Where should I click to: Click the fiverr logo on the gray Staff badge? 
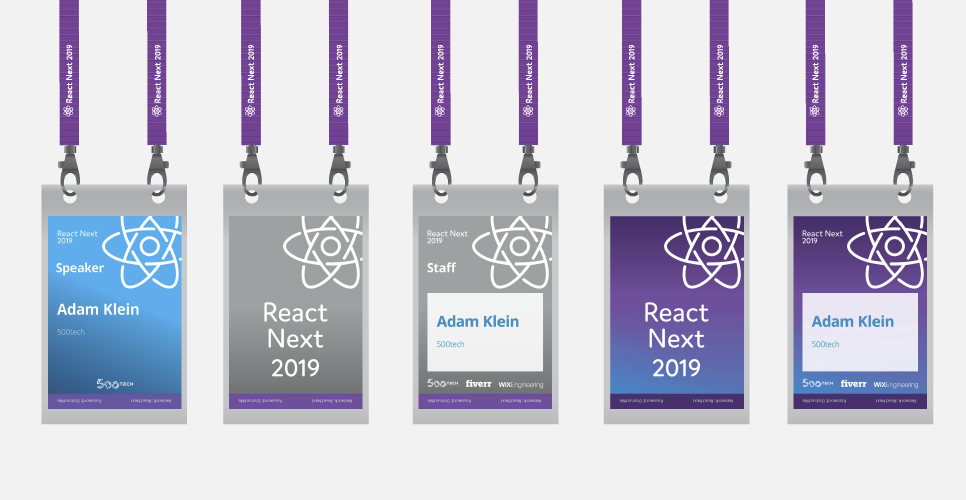479,384
